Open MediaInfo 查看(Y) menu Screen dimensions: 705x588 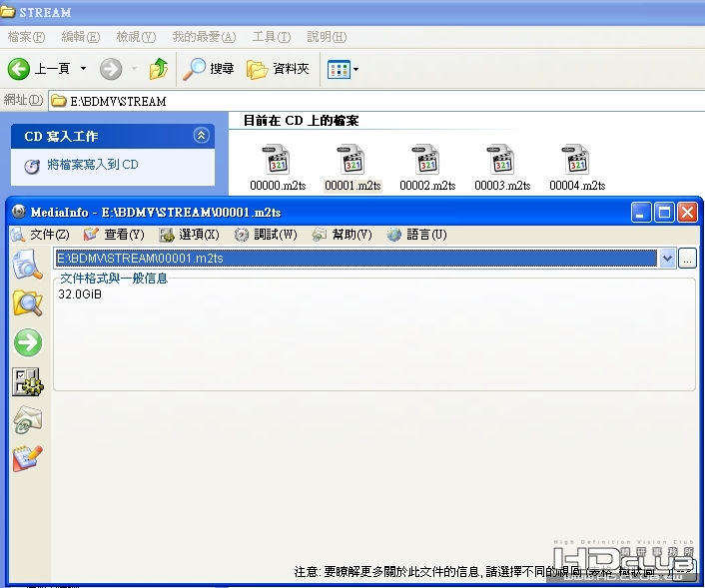114,235
